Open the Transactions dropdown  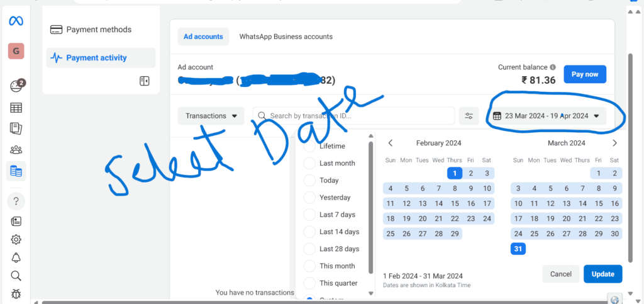[211, 116]
